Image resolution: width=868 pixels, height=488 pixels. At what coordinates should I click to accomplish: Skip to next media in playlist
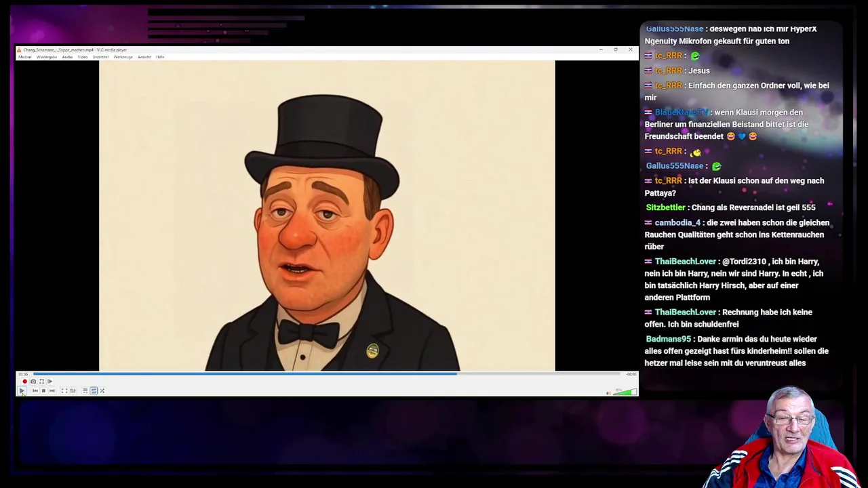[52, 390]
